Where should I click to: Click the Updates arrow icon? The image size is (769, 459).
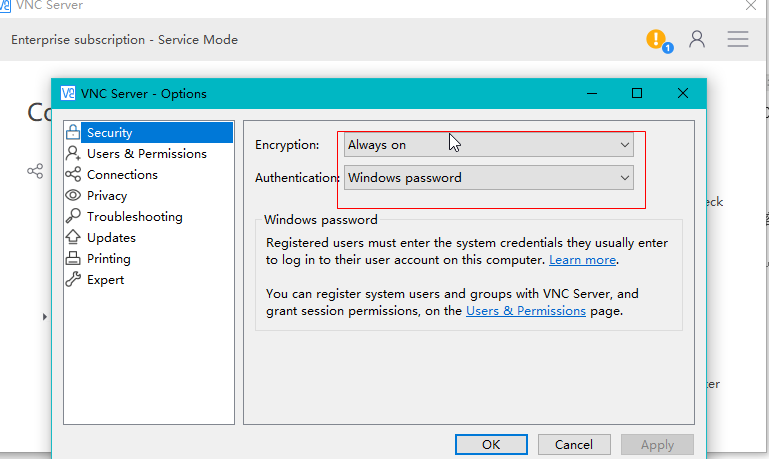pyautogui.click(x=73, y=237)
